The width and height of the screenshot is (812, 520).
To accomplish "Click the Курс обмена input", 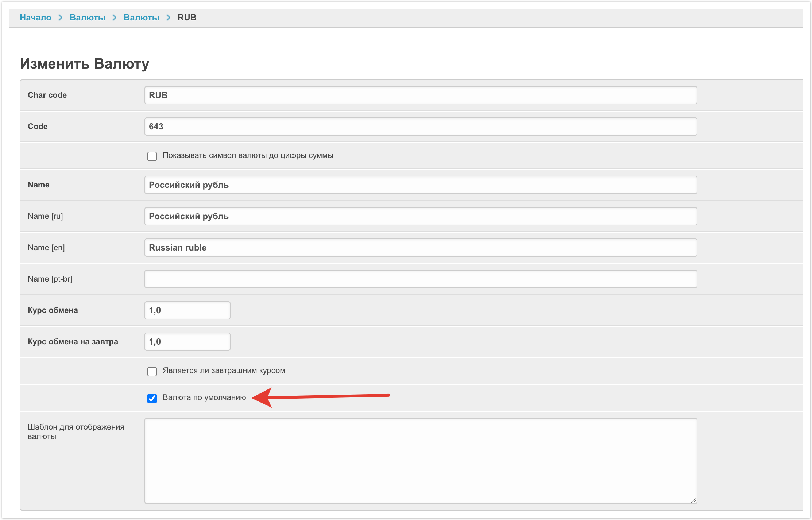I will click(187, 310).
